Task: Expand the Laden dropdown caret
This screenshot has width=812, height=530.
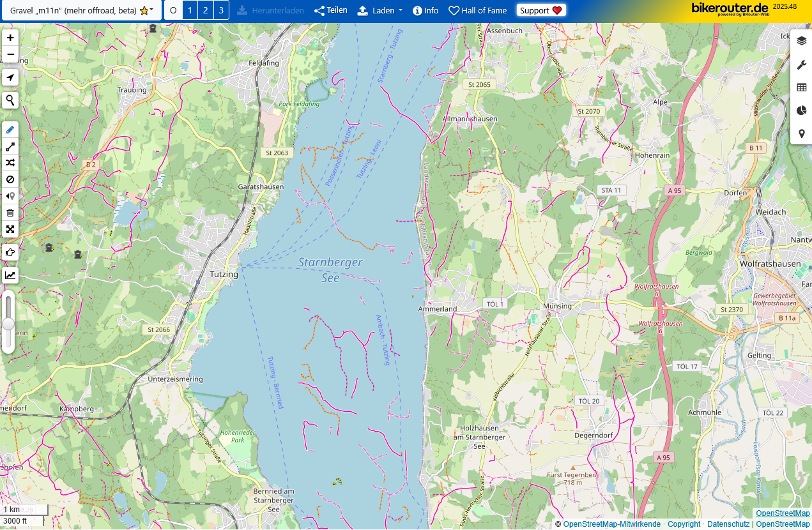Action: click(x=401, y=11)
